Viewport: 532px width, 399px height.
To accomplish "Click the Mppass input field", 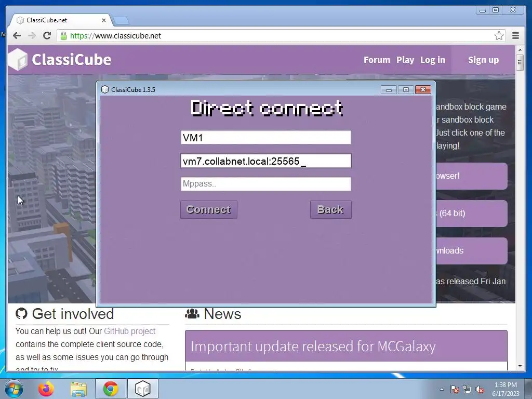I will [265, 184].
